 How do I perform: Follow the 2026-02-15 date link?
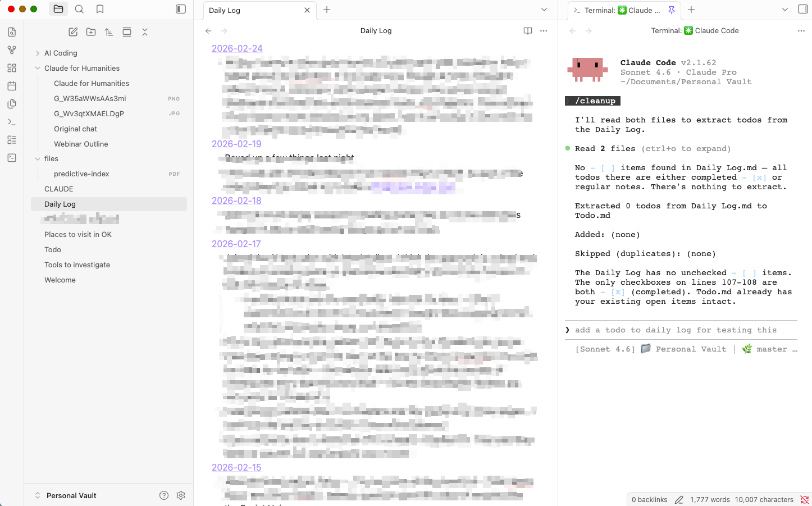[x=236, y=468]
